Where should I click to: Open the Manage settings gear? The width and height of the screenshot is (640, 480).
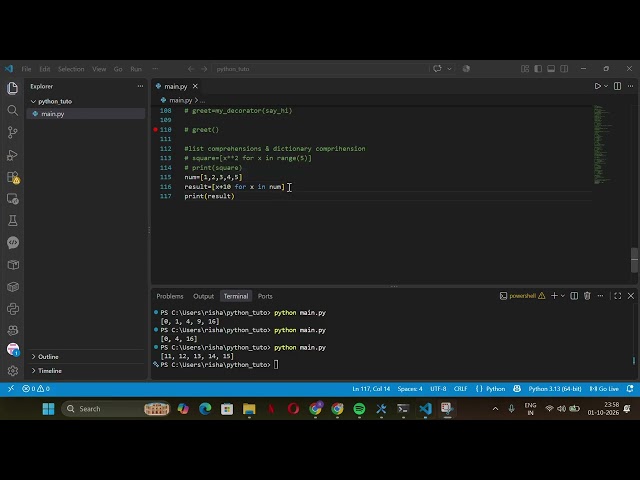pos(13,371)
